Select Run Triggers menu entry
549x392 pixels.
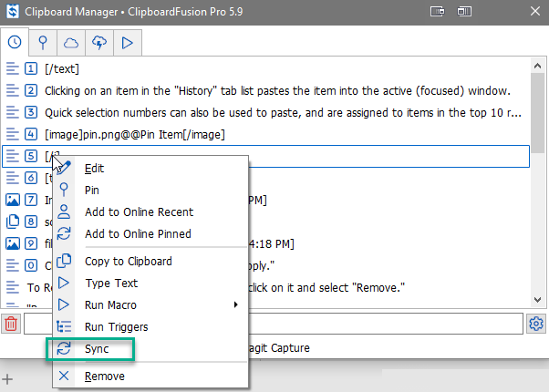(150, 327)
